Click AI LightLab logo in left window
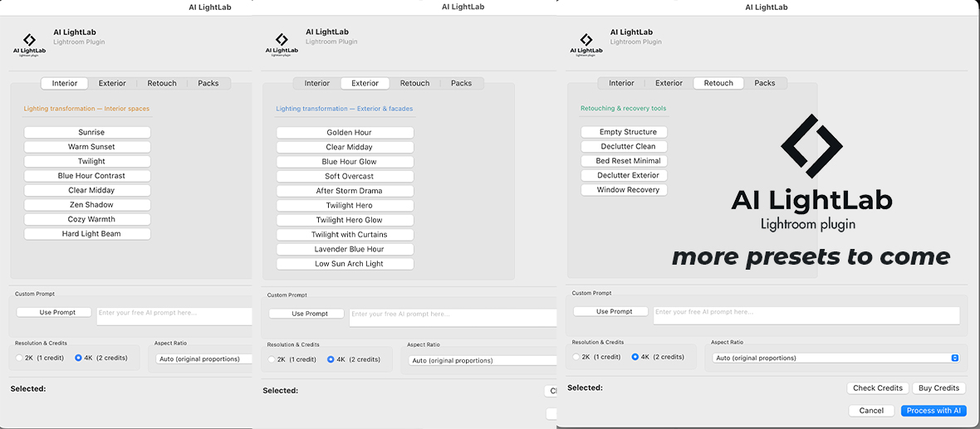Viewport: 980px width, 429px height. pos(29,45)
